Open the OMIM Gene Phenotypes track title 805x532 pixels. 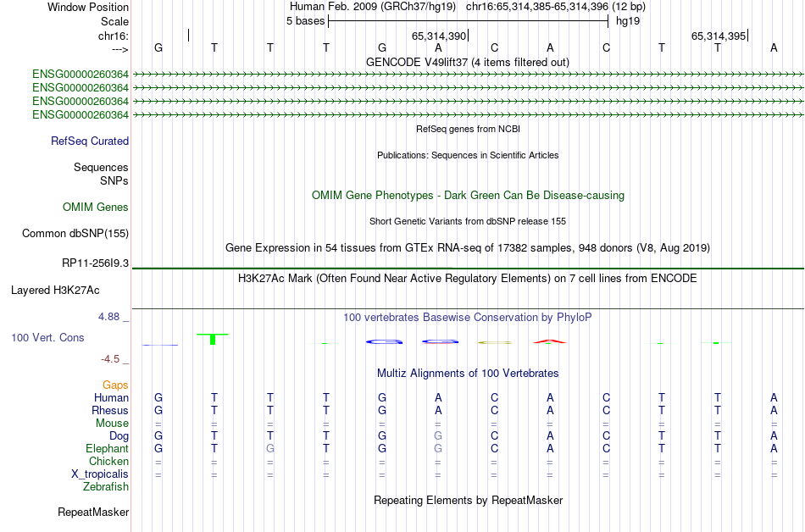(x=468, y=196)
